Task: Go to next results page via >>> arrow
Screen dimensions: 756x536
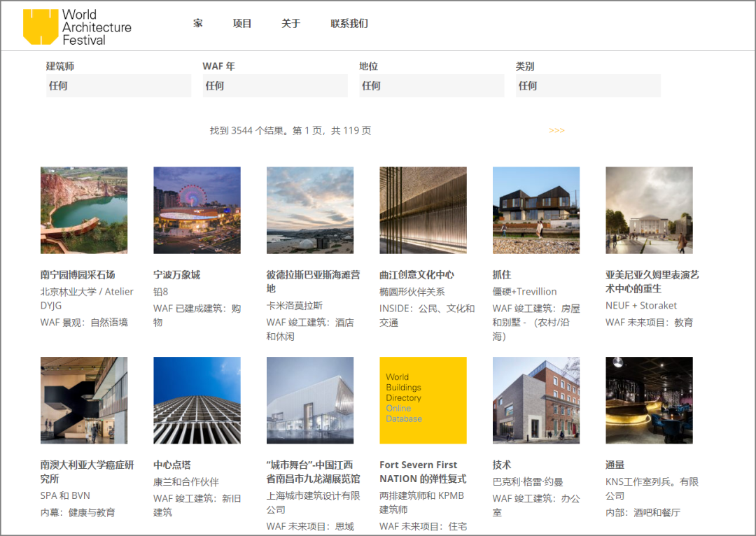Action: point(556,130)
